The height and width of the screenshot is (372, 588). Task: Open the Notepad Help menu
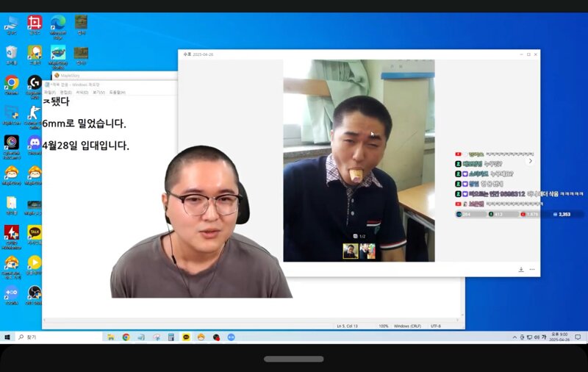coord(117,92)
